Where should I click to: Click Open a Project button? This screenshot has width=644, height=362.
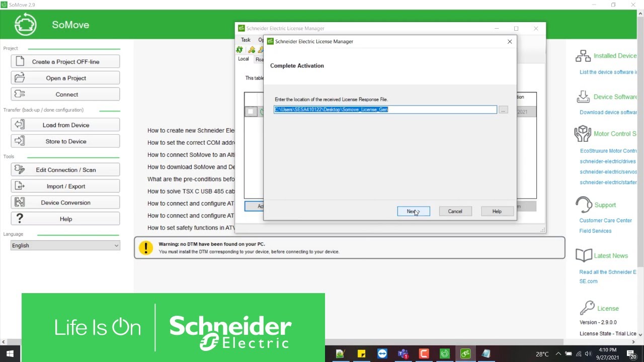coord(65,78)
